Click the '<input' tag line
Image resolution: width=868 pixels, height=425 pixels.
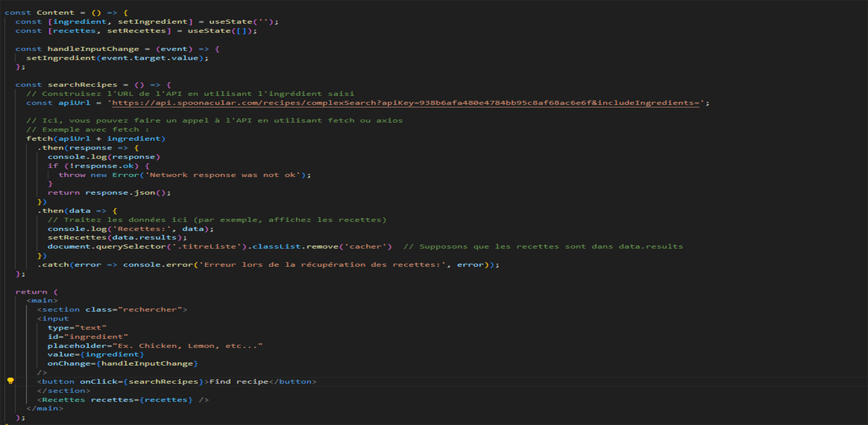[x=53, y=319]
